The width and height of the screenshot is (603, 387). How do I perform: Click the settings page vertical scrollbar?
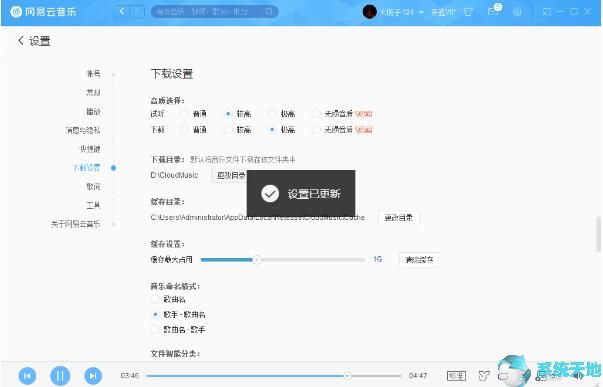coord(598,234)
